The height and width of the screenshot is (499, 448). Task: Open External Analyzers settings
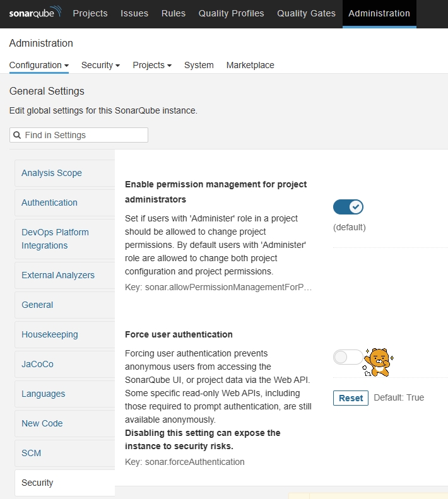[64, 275]
